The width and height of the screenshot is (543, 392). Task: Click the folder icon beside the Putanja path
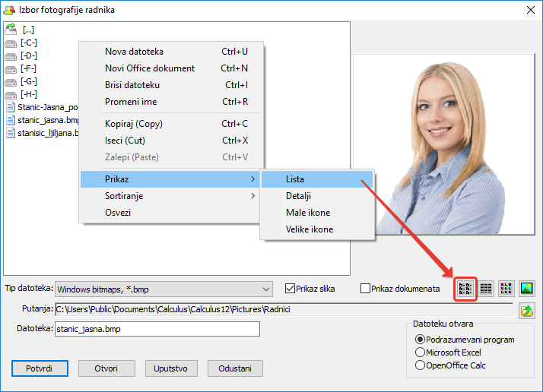[x=526, y=310]
